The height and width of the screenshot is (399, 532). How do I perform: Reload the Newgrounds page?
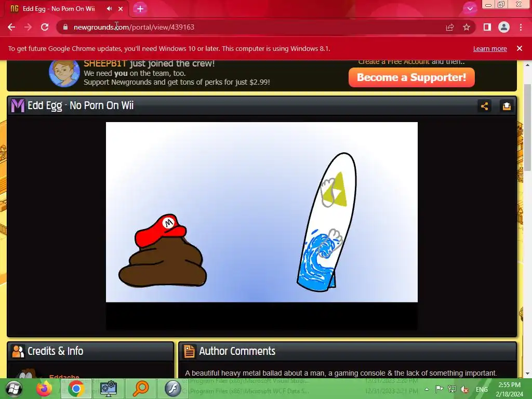coord(45,27)
